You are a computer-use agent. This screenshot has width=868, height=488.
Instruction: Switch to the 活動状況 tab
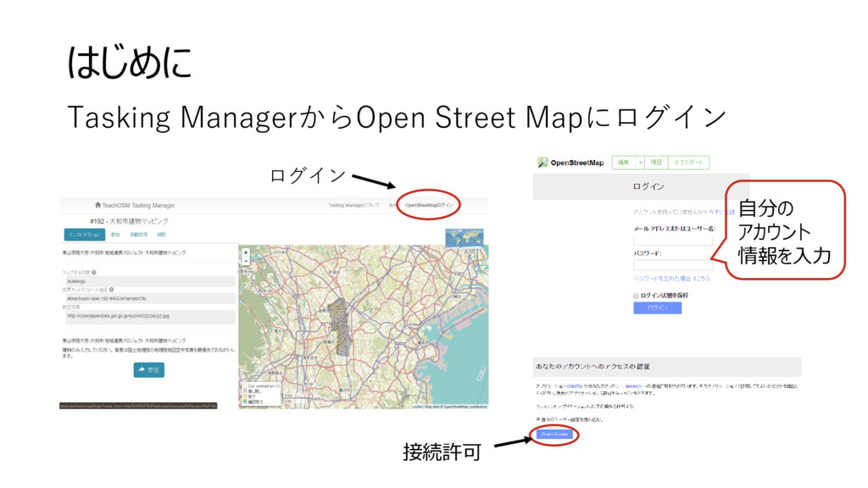click(x=138, y=235)
